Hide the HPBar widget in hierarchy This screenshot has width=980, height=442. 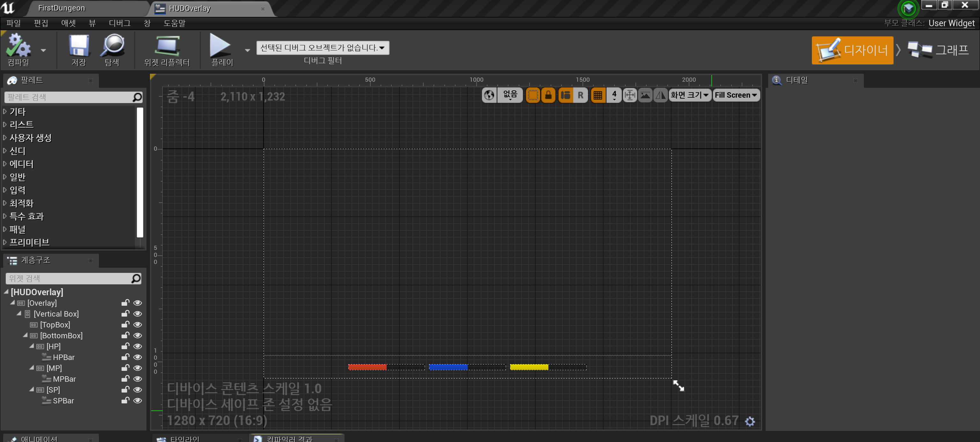click(138, 357)
